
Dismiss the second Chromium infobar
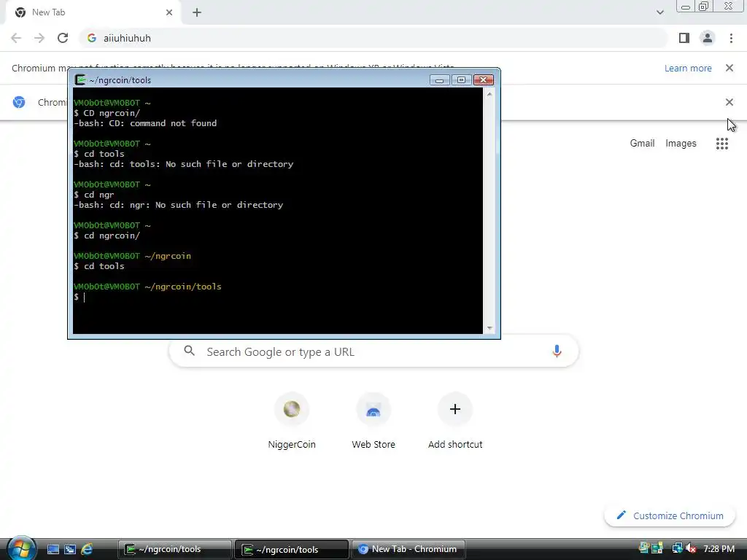point(729,102)
